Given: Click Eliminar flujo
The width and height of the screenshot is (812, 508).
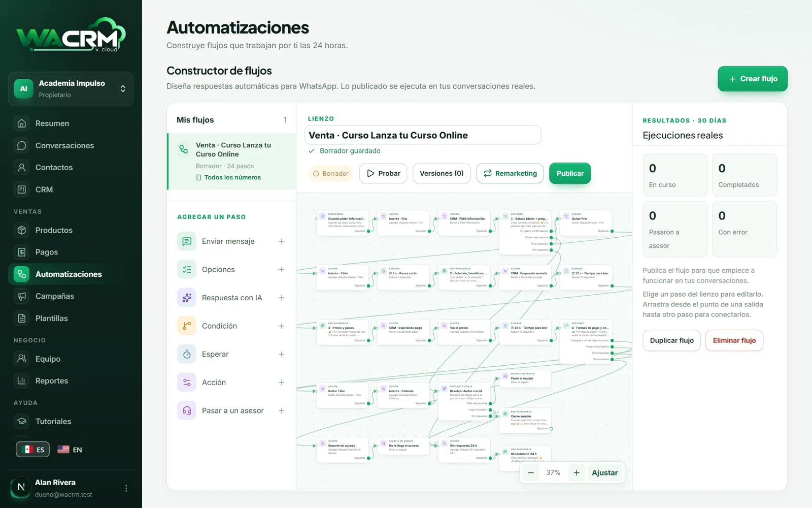Looking at the screenshot, I should [734, 340].
